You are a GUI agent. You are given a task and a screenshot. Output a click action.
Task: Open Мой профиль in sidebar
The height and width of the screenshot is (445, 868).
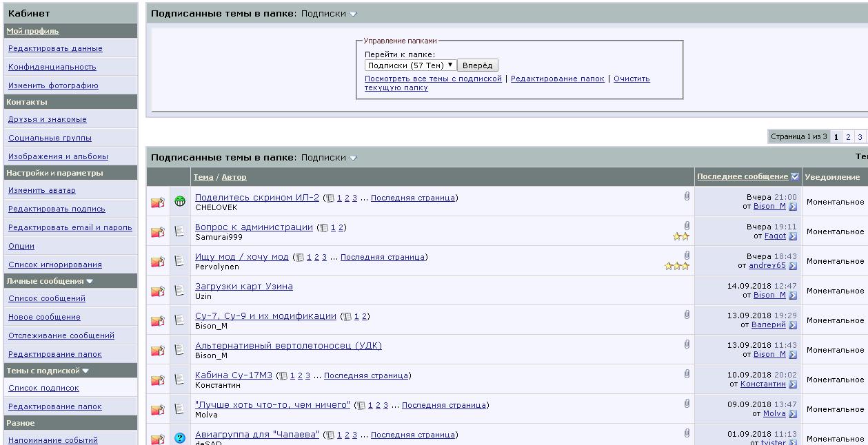[x=32, y=31]
